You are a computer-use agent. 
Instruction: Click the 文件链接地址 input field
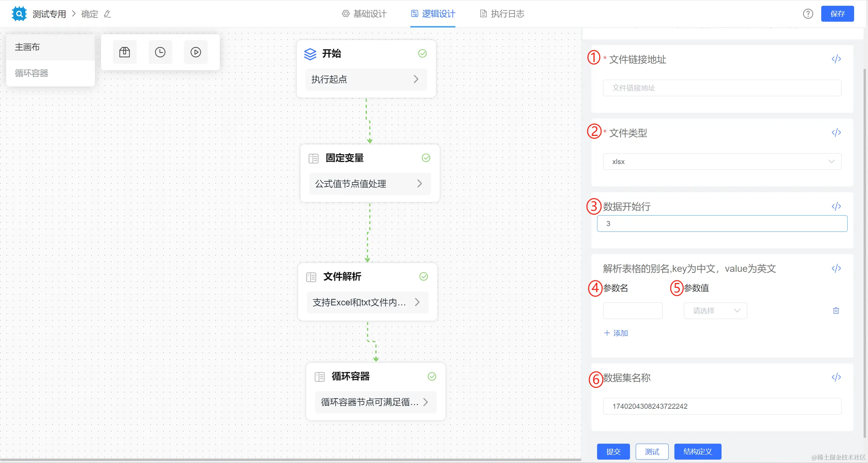pyautogui.click(x=722, y=88)
